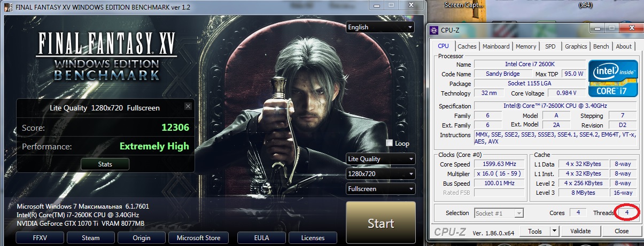Open the Fullscreen display mode dropdown
This screenshot has width=644, height=246.
(x=380, y=189)
